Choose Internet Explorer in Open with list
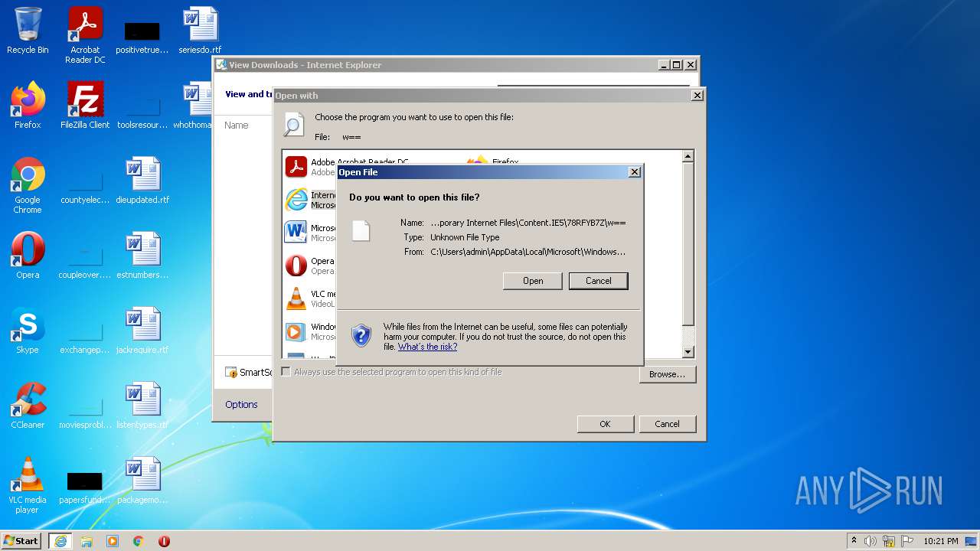Screen dimensions: 980x551 [x=310, y=200]
